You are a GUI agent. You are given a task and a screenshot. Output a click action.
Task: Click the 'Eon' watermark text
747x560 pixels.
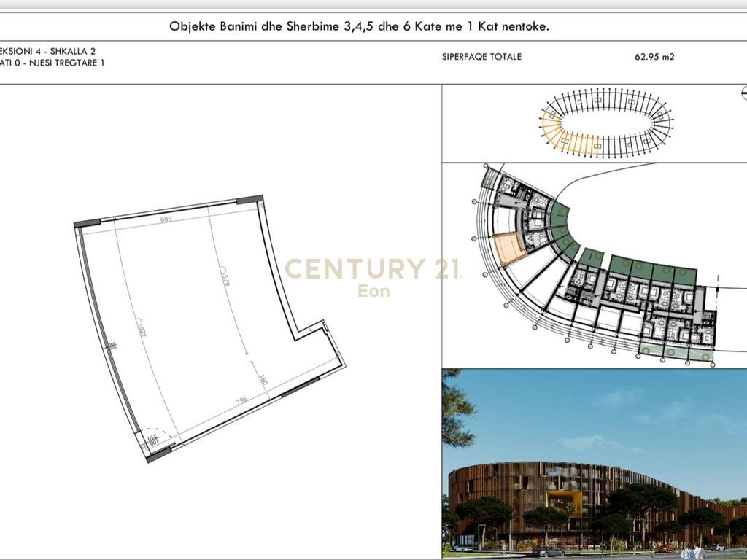point(373,292)
